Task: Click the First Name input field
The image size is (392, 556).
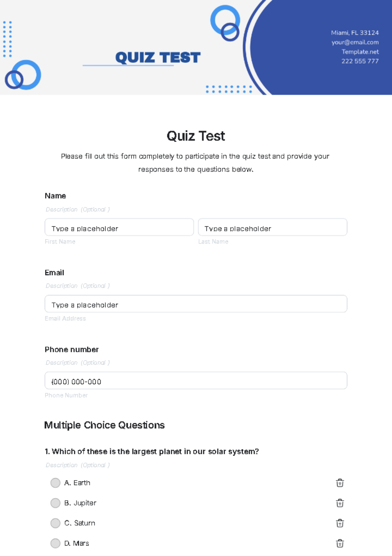Action: tap(119, 227)
